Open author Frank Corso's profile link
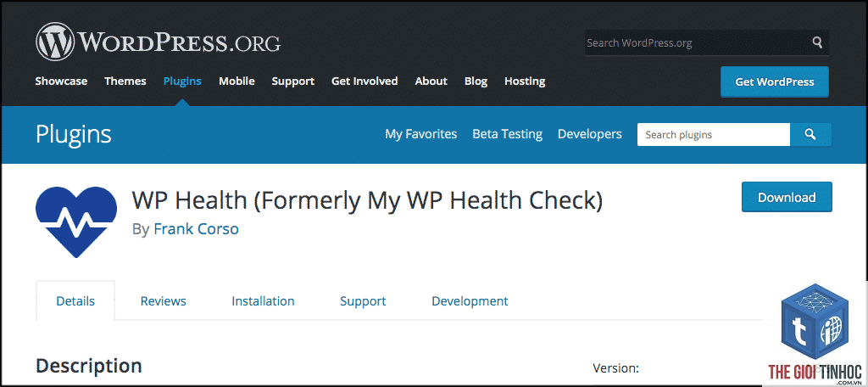Viewport: 868px width, 387px height. 196,229
